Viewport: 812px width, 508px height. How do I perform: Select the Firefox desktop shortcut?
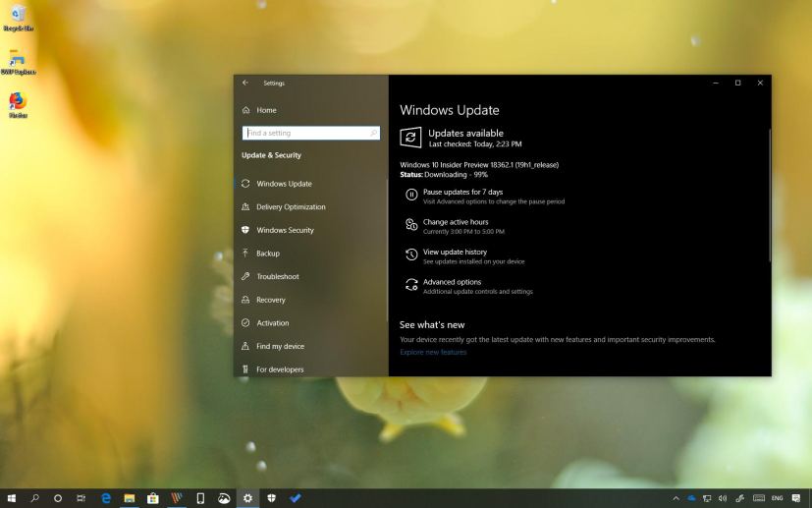click(x=18, y=105)
